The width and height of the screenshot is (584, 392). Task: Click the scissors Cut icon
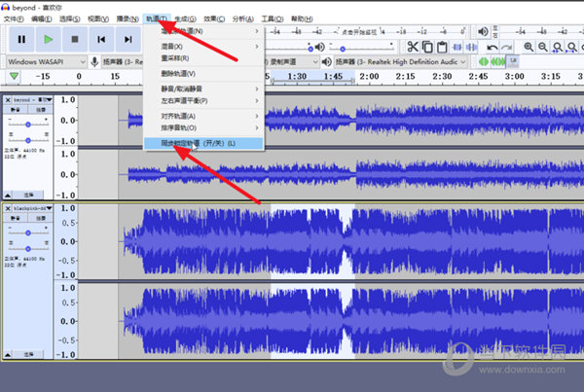(x=413, y=47)
